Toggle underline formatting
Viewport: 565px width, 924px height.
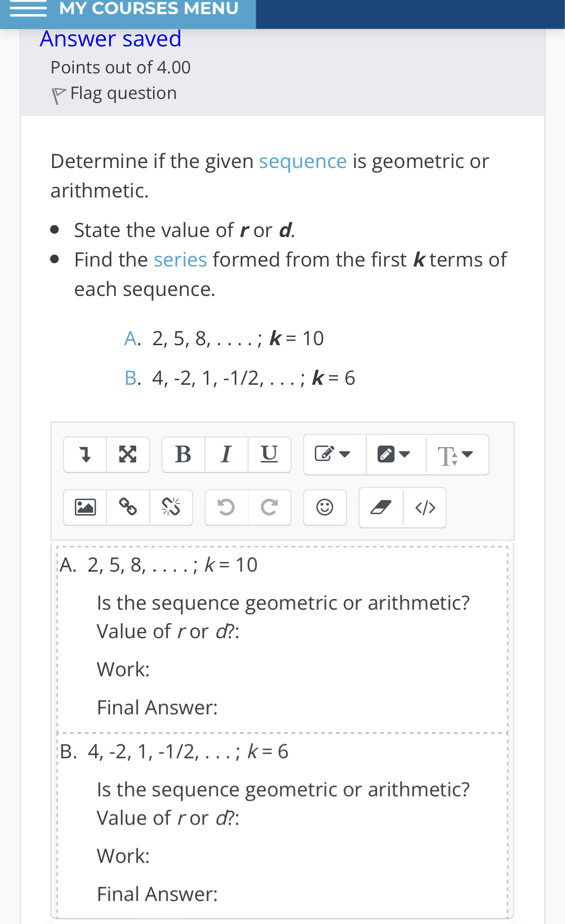pos(269,454)
